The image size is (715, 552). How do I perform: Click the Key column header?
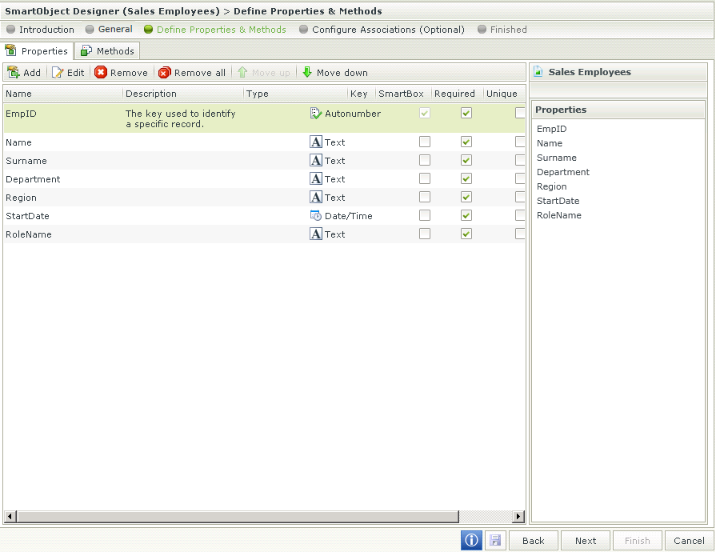[359, 93]
